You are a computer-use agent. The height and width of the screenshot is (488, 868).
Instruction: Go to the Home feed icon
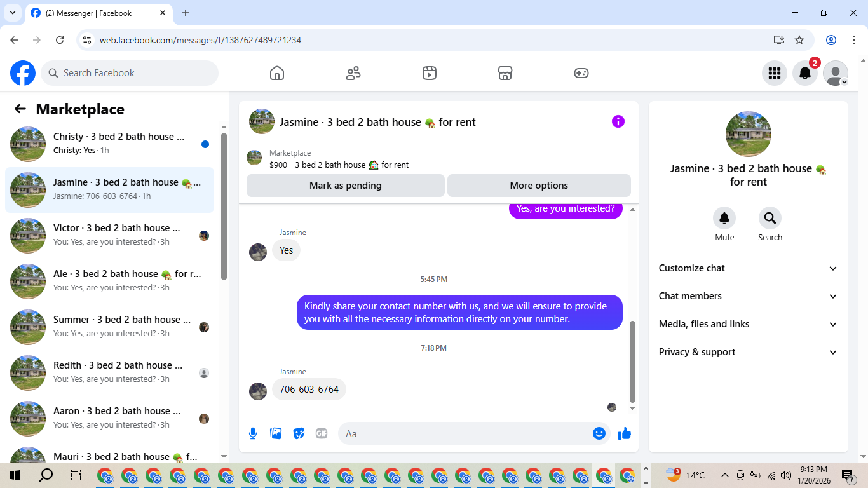(x=277, y=73)
